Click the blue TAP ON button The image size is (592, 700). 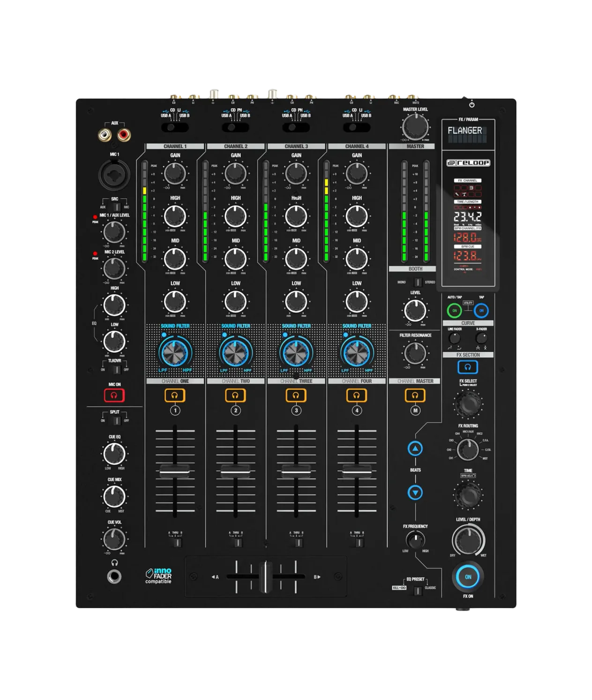[x=481, y=310]
